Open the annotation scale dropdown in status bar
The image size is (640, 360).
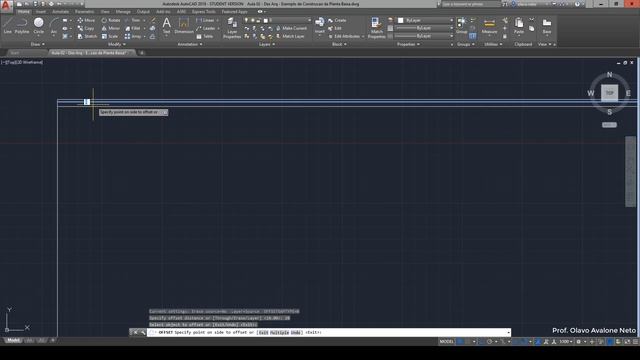(566, 342)
